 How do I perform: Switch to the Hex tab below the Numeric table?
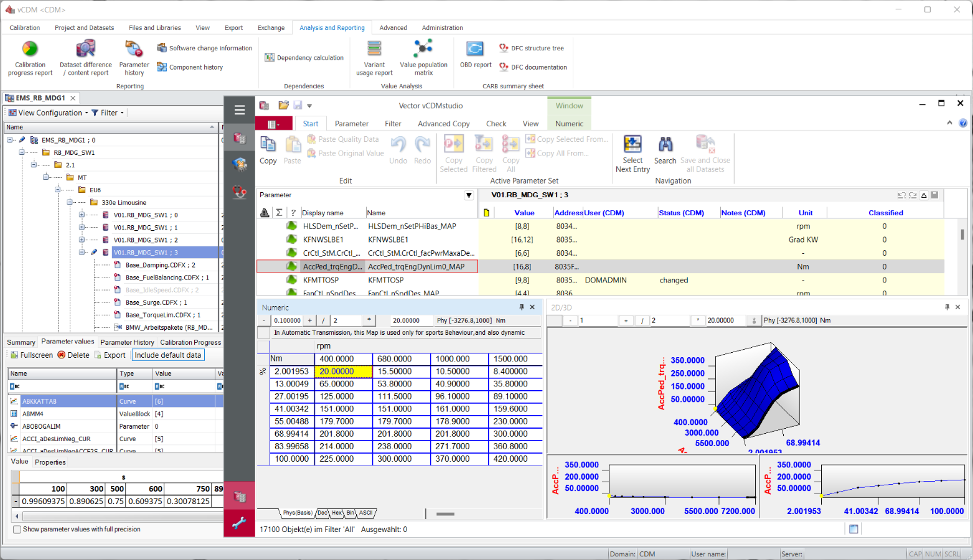[337, 513]
